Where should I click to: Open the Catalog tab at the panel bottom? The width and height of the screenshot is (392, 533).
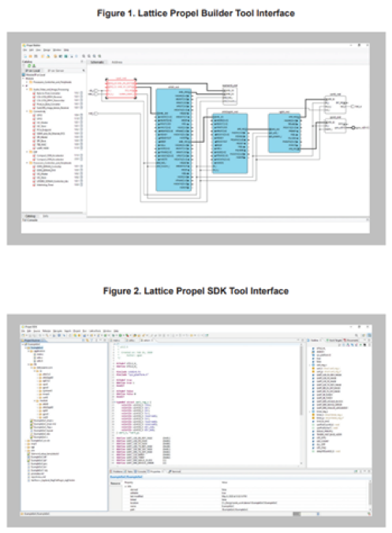(x=30, y=216)
